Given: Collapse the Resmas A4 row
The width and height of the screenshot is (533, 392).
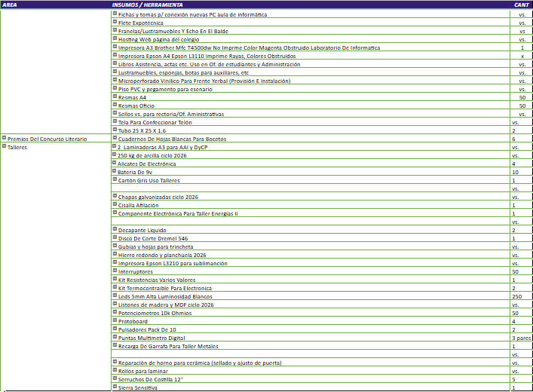Looking at the screenshot, I should click(115, 97).
